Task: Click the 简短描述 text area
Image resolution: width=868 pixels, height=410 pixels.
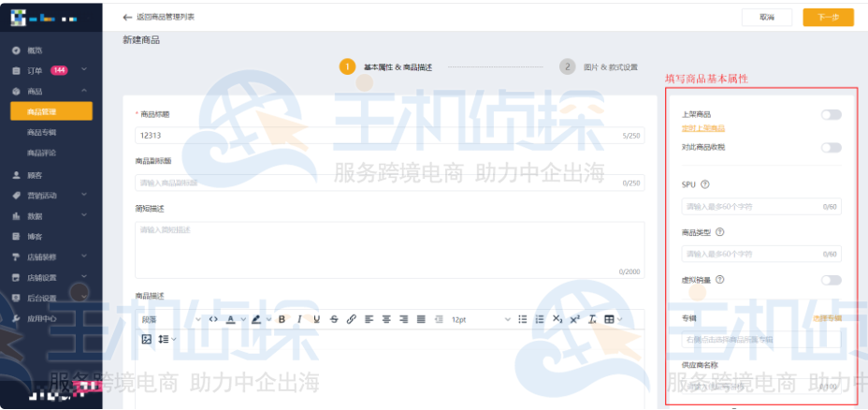Action: 390,250
